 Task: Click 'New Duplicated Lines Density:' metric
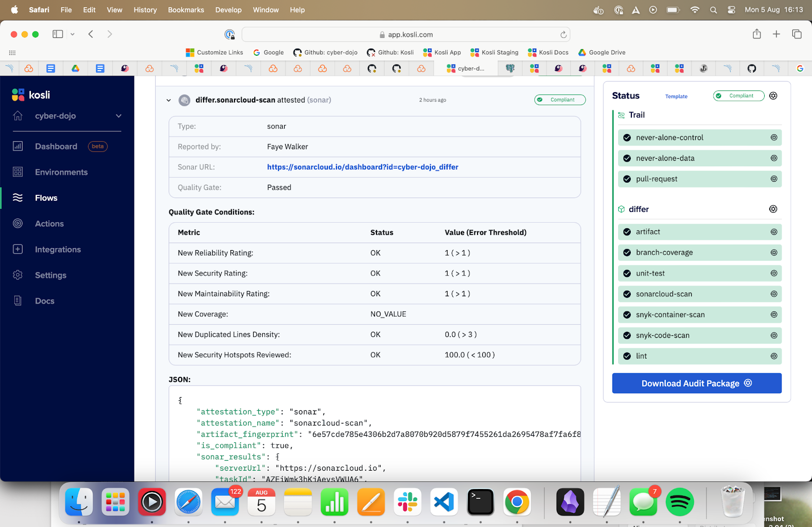(228, 334)
